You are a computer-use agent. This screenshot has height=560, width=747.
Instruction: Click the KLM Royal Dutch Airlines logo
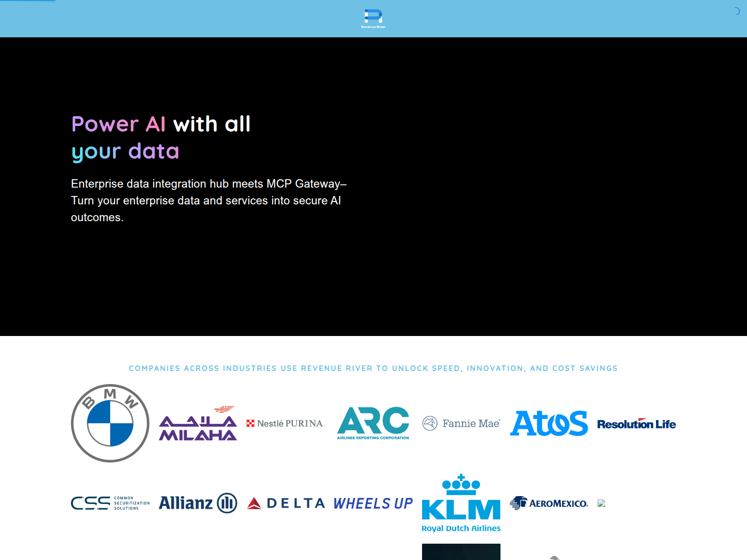pyautogui.click(x=461, y=503)
